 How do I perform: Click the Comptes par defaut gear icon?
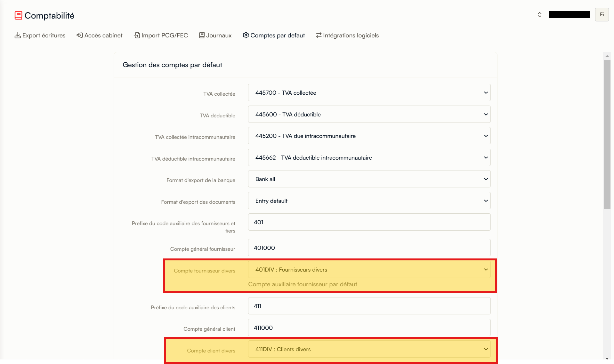246,35
